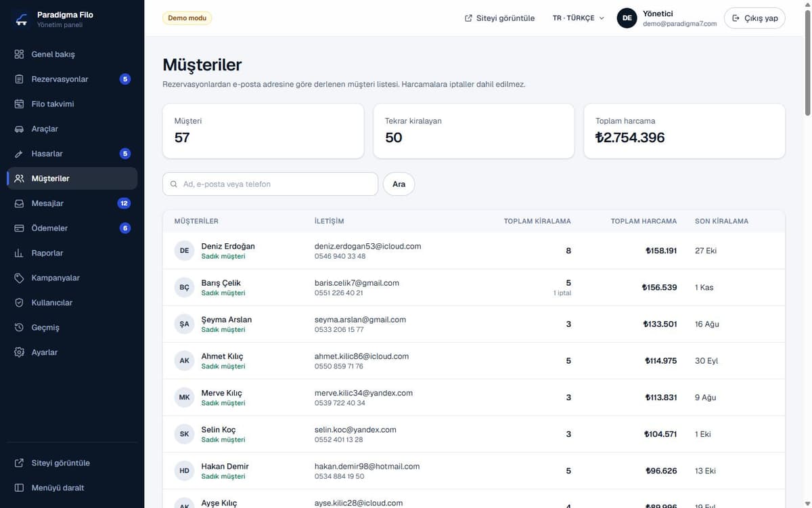The height and width of the screenshot is (508, 812).
Task: Click the TOPLAM HARCAMA column header
Action: pyautogui.click(x=644, y=221)
